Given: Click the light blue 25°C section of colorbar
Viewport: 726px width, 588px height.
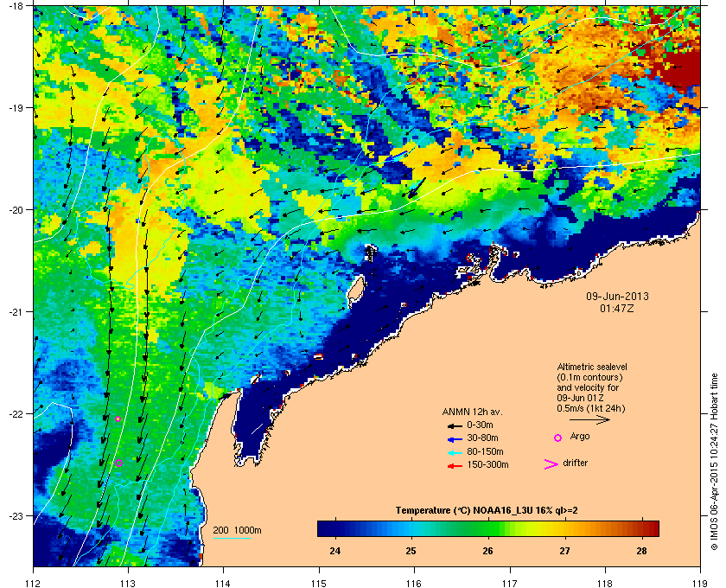Looking at the screenshot, I should coord(411,528).
